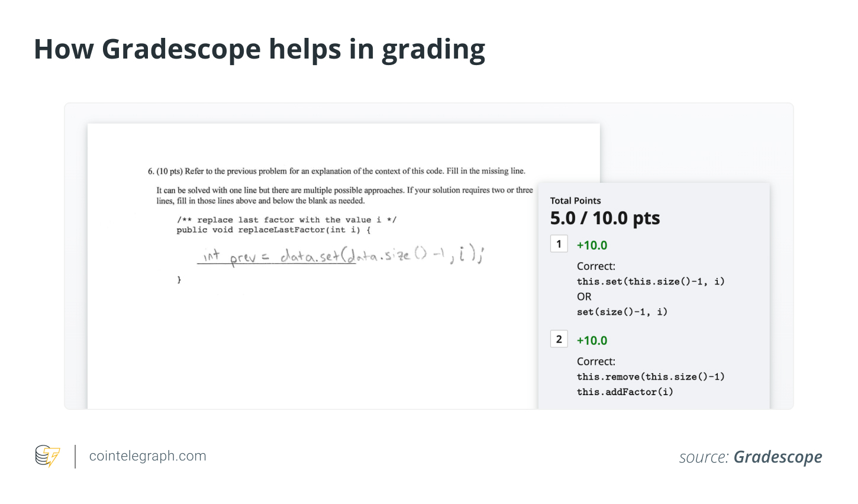
Task: Select the set(size()-1, i) code line
Action: [622, 312]
